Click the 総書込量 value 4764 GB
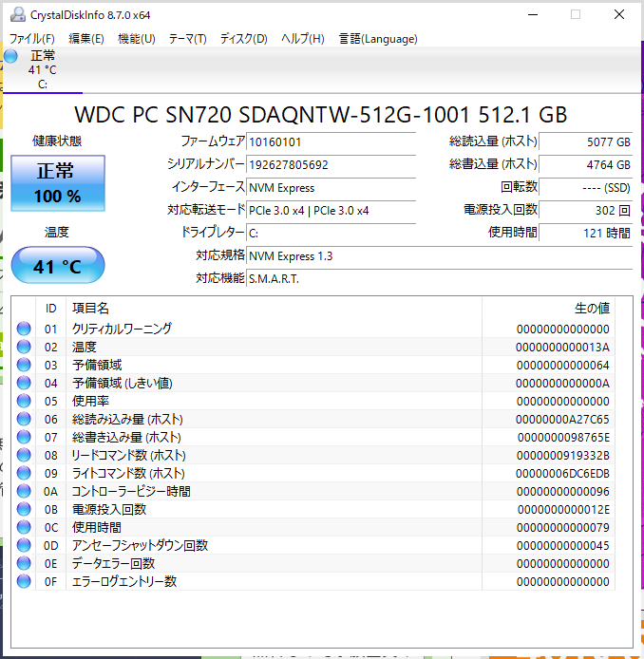 pyautogui.click(x=585, y=165)
